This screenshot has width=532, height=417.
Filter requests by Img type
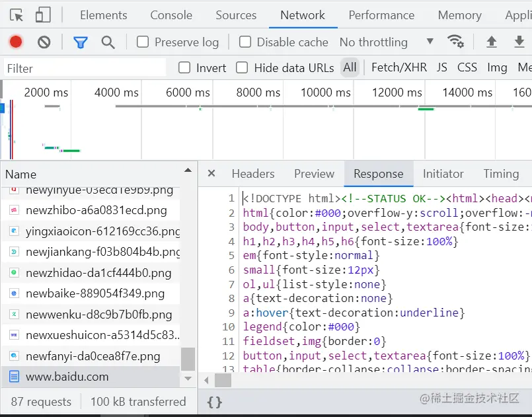coord(497,67)
